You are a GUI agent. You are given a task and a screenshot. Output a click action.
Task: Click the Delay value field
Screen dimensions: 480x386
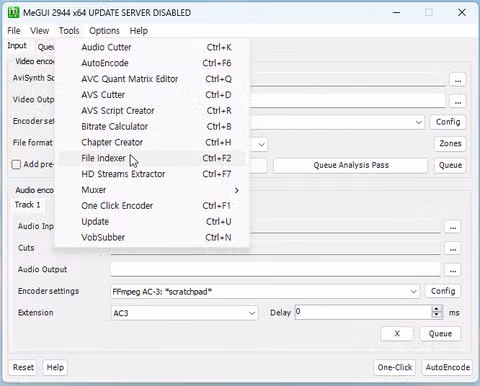pyautogui.click(x=363, y=312)
